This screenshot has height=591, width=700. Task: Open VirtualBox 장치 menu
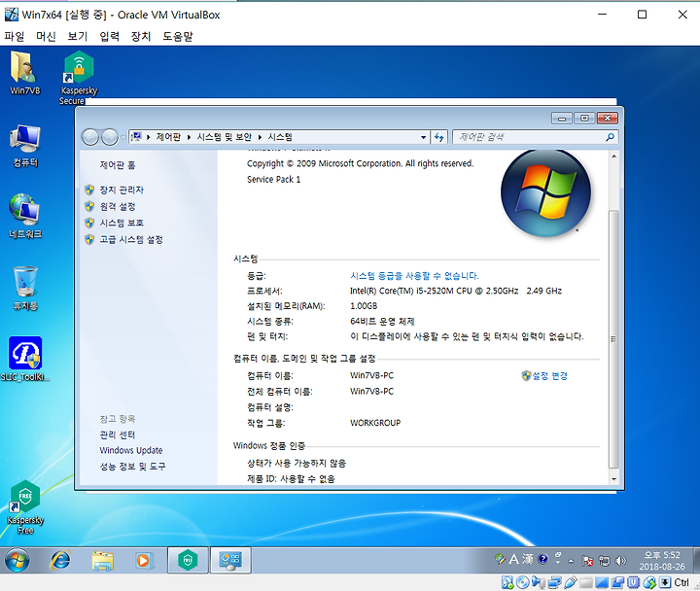pyautogui.click(x=141, y=36)
